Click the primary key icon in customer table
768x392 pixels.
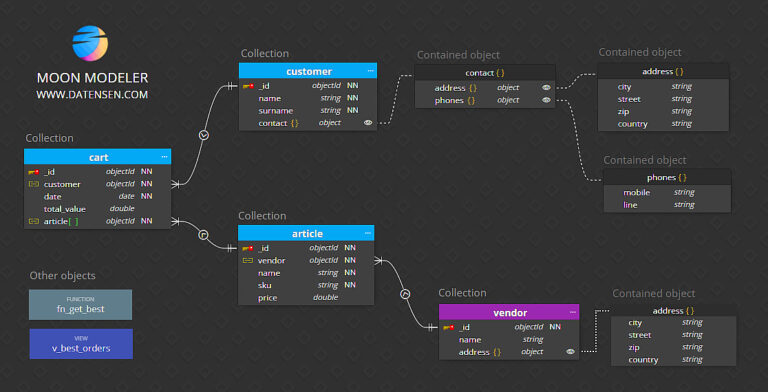(248, 86)
